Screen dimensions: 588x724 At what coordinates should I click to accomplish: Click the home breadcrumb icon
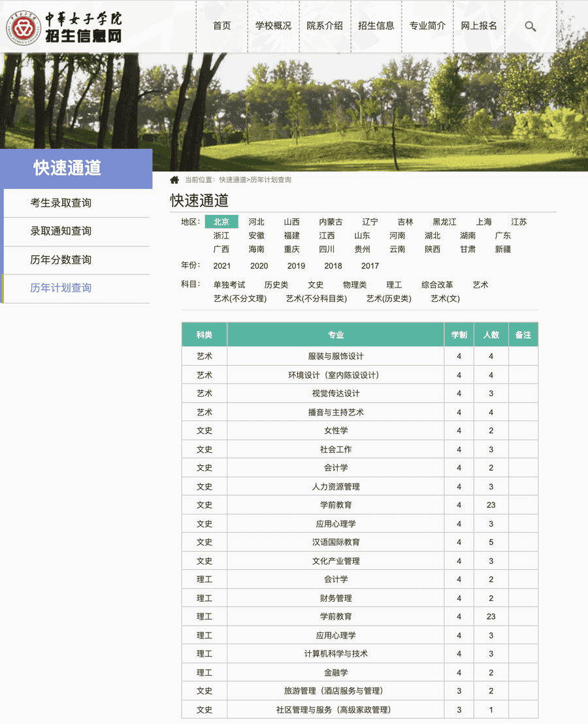[174, 180]
